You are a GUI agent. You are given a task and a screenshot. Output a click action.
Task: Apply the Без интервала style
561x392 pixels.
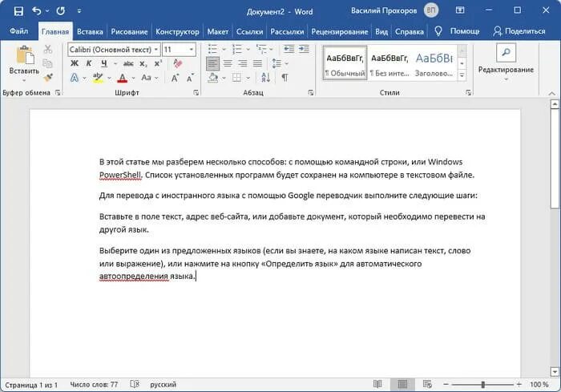389,64
